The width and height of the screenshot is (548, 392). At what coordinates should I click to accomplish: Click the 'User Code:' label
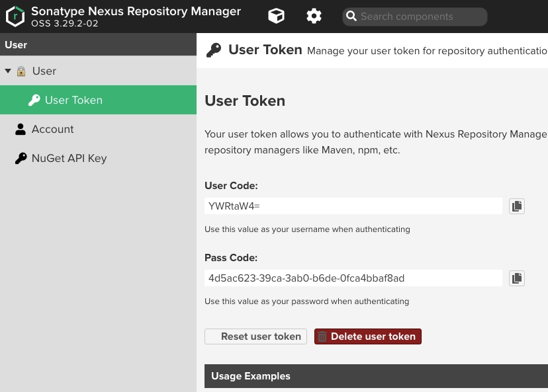point(231,186)
